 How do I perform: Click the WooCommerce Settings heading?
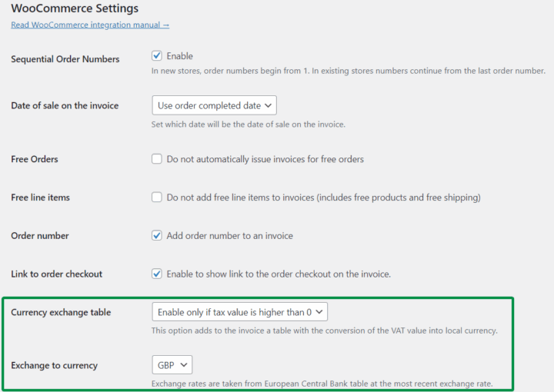coord(75,8)
